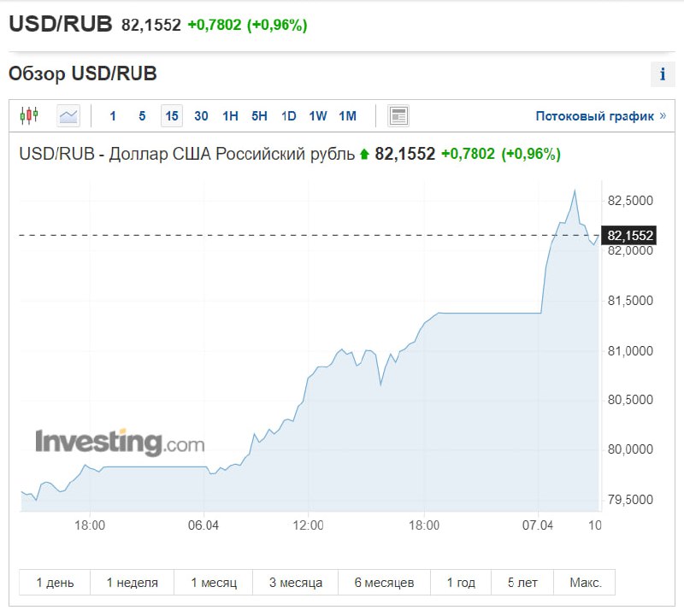Switch interval to 1H
The width and height of the screenshot is (684, 616).
230,116
